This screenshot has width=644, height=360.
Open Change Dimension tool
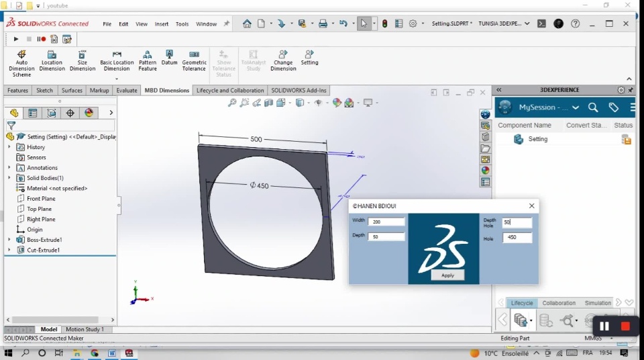tap(283, 60)
